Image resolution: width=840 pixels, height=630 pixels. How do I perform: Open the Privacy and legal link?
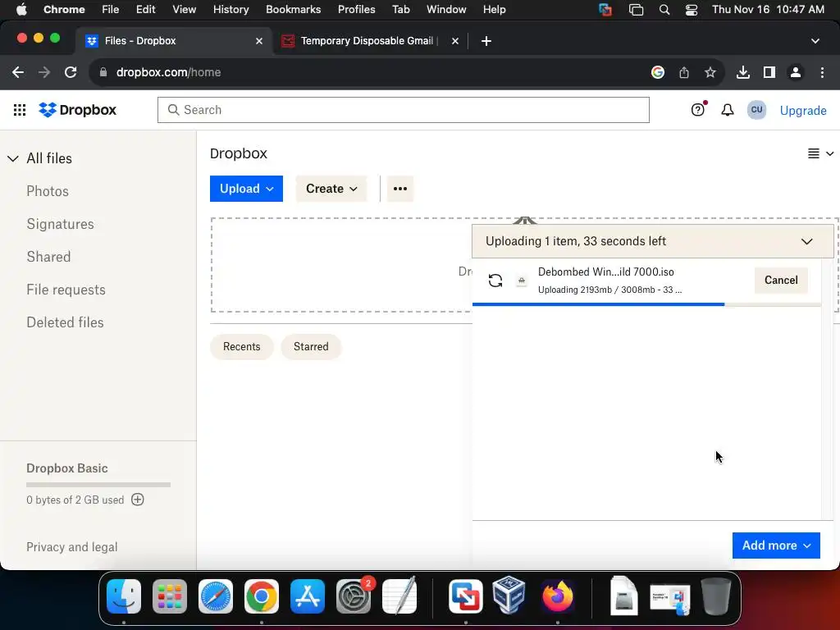(72, 547)
